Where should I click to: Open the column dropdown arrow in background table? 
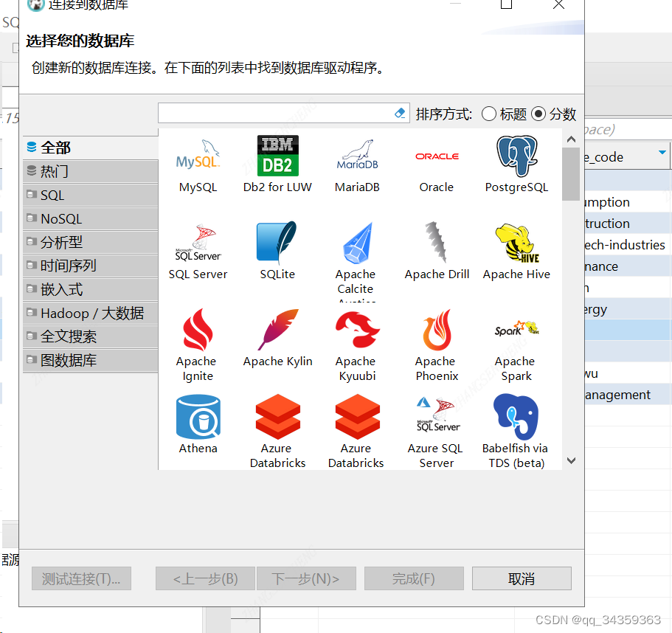(x=662, y=153)
